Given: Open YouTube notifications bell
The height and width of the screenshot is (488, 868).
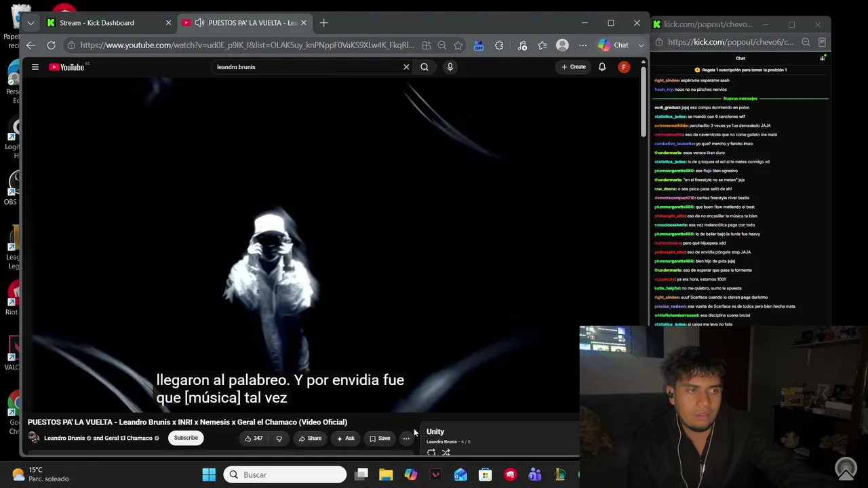Looking at the screenshot, I should click(x=601, y=67).
